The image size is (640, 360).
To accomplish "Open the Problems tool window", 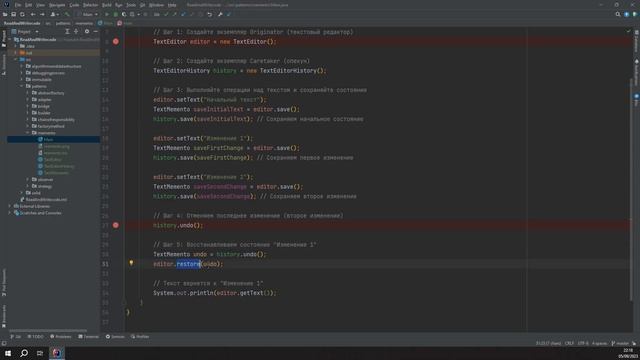I will [x=60, y=337].
